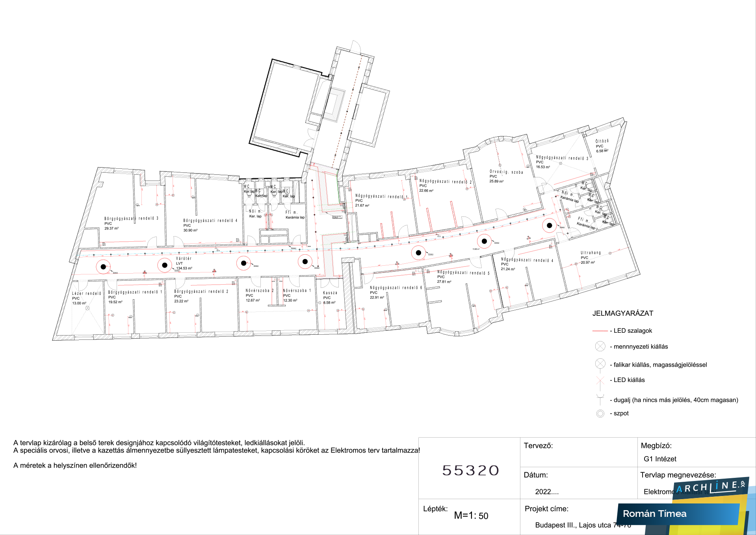Click the 2022.... date value
The height and width of the screenshot is (535, 756).
point(547,492)
